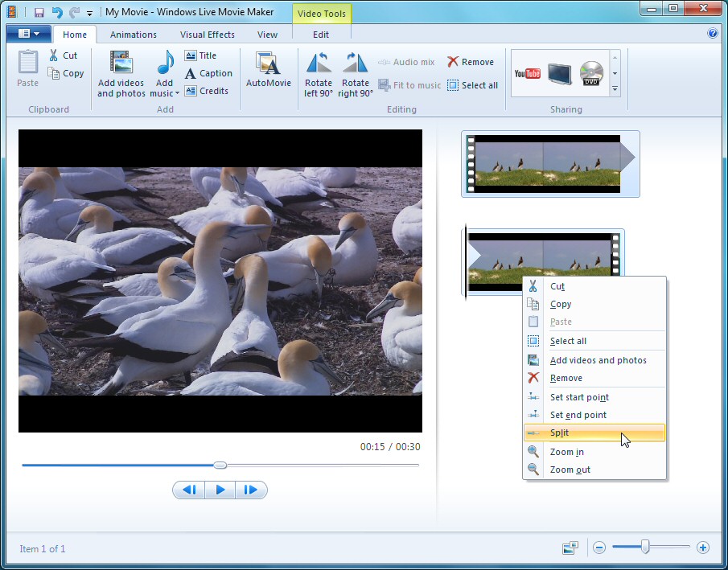Launch AutoMovie
The image size is (728, 570).
(269, 70)
